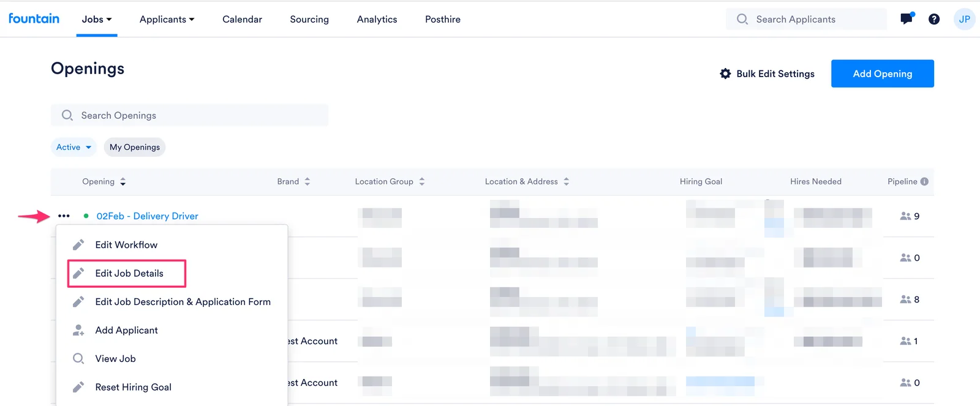Viewport: 980px width, 406px height.
Task: Click the applicants icon in the pipeline row showing 9
Action: tap(905, 216)
